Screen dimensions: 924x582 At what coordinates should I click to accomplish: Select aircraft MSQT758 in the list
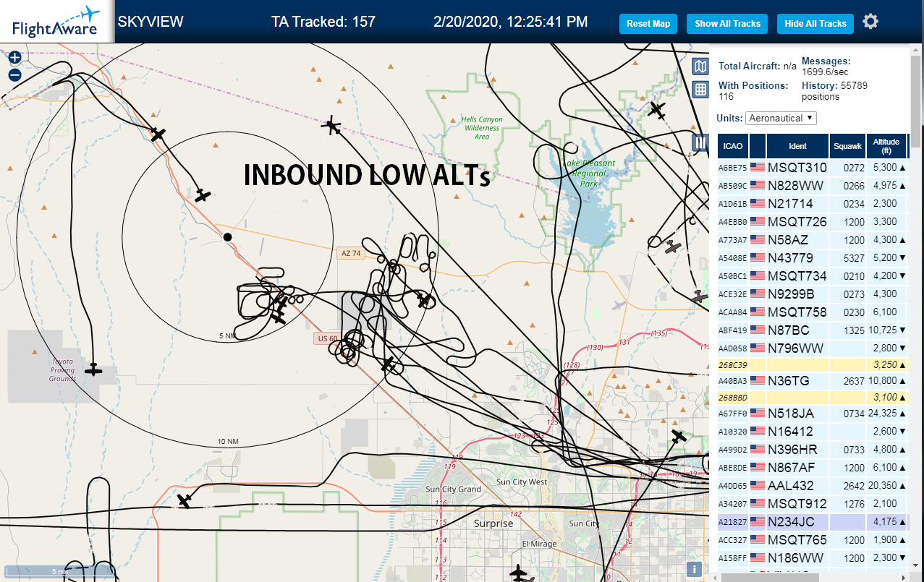813,312
